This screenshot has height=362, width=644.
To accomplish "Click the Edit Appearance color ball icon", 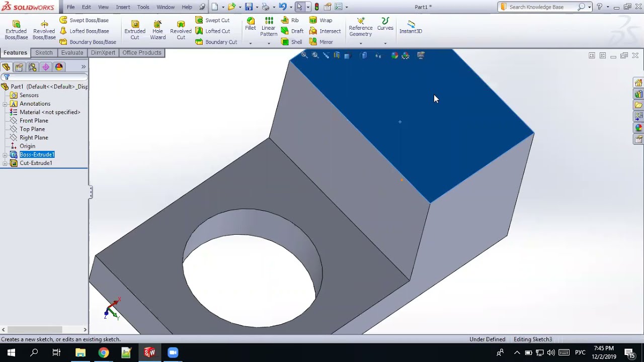I will click(394, 55).
